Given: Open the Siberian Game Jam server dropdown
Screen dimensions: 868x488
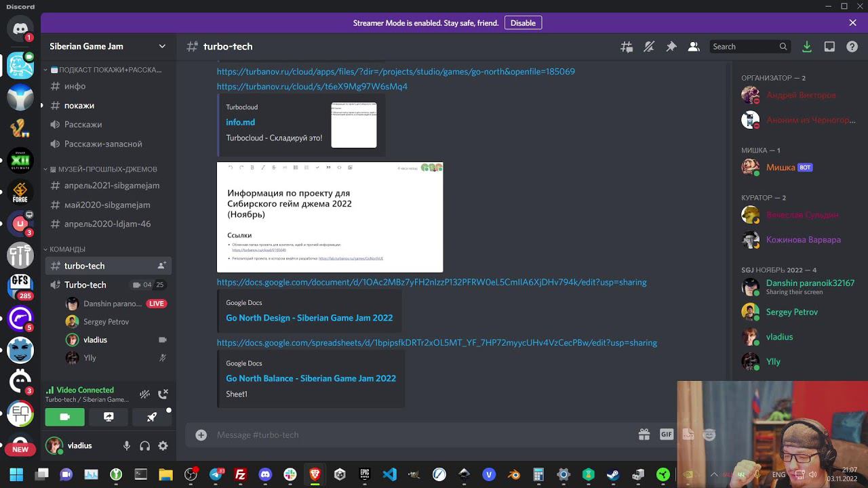Looking at the screenshot, I should (x=108, y=46).
